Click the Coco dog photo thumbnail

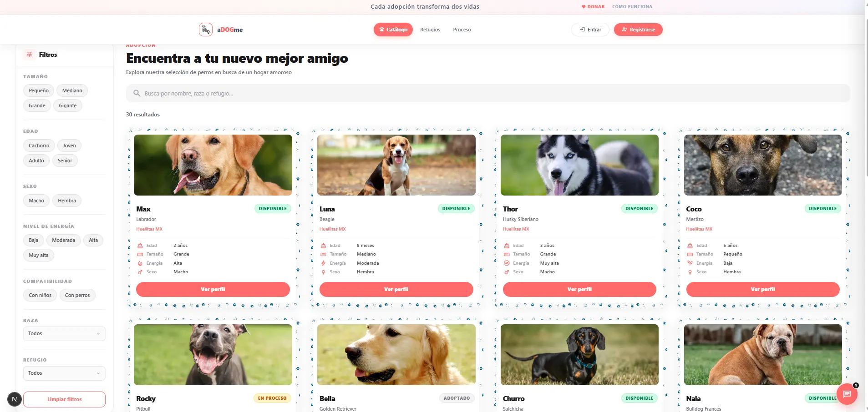tap(763, 165)
